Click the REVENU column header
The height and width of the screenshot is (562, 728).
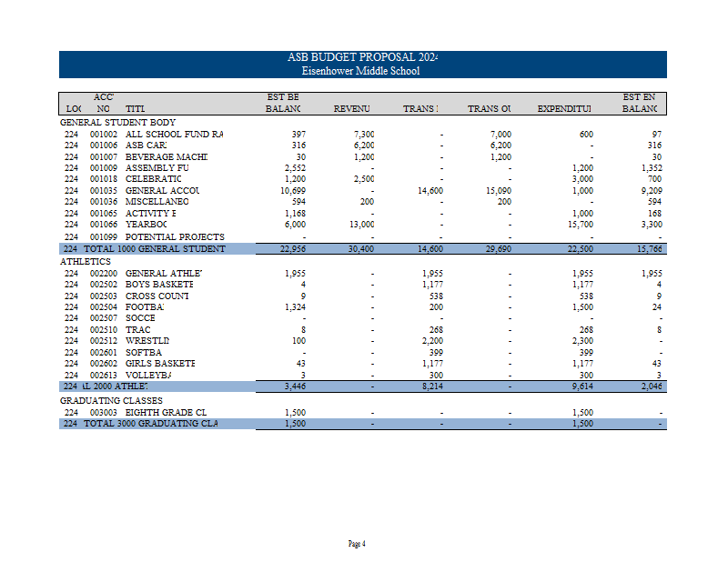351,108
